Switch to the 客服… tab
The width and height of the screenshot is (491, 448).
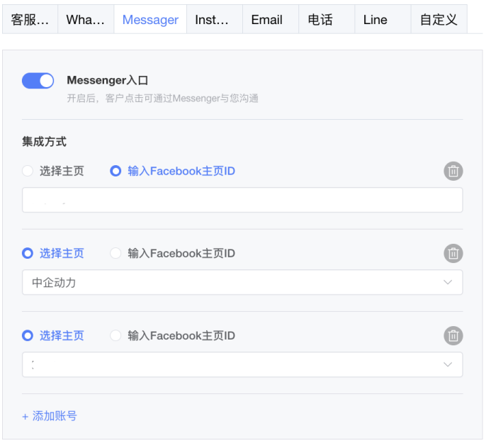30,19
